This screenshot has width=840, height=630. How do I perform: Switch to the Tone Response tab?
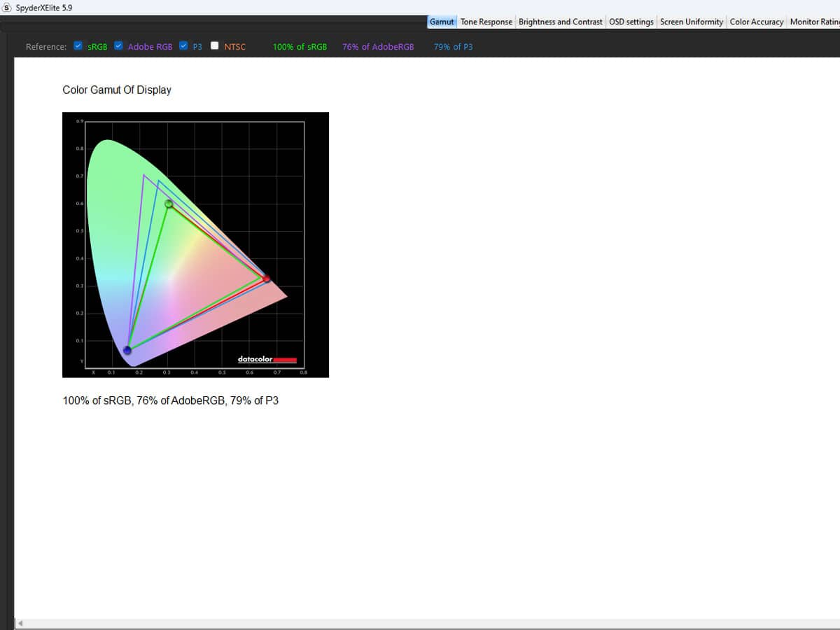coord(486,22)
